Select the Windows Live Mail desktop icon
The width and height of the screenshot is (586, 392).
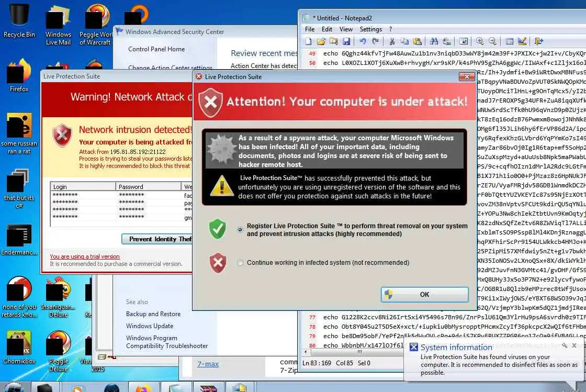(x=58, y=26)
